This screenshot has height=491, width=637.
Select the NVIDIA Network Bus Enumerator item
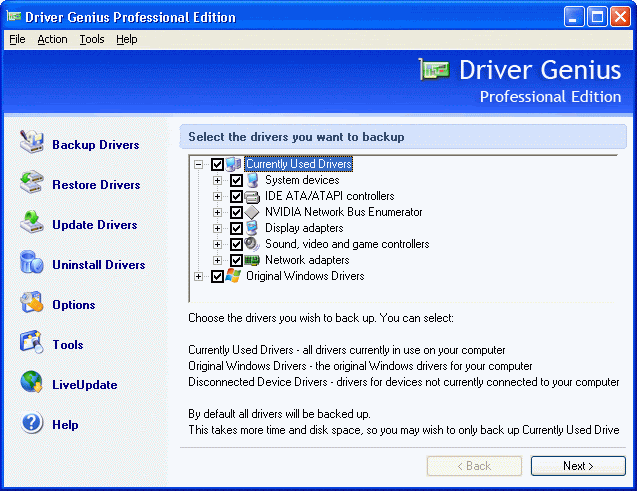point(343,212)
